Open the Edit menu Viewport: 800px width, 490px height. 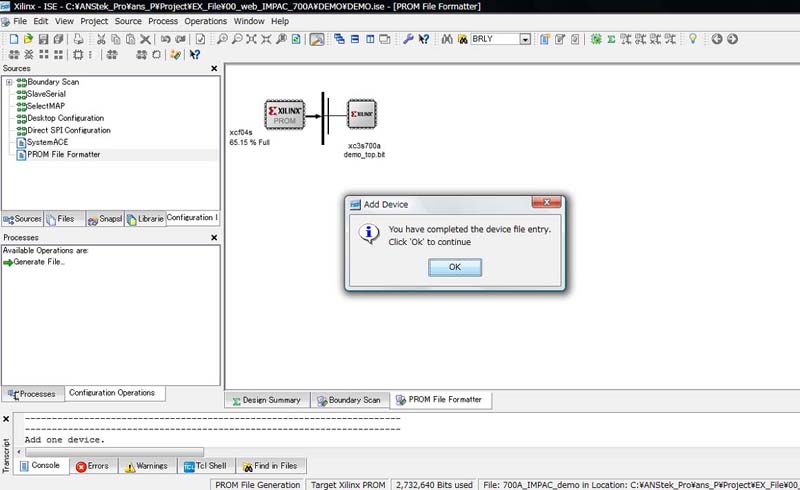(41, 21)
